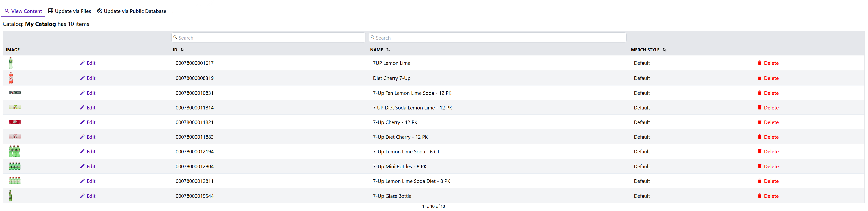Click the trash icon for Diet Cherry 7-Up
This screenshot has width=868, height=211.
tap(759, 78)
